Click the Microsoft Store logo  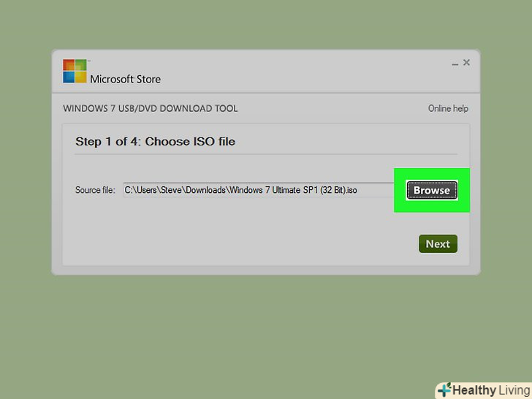click(75, 72)
